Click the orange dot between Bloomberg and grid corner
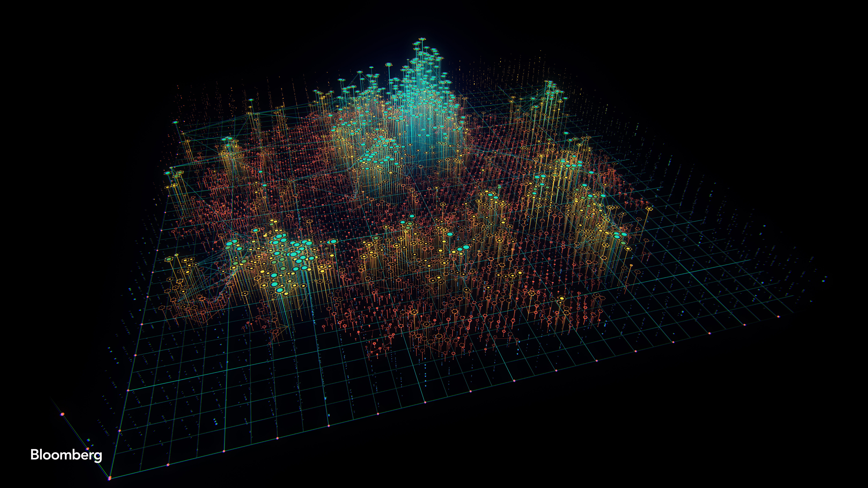 coord(88,449)
